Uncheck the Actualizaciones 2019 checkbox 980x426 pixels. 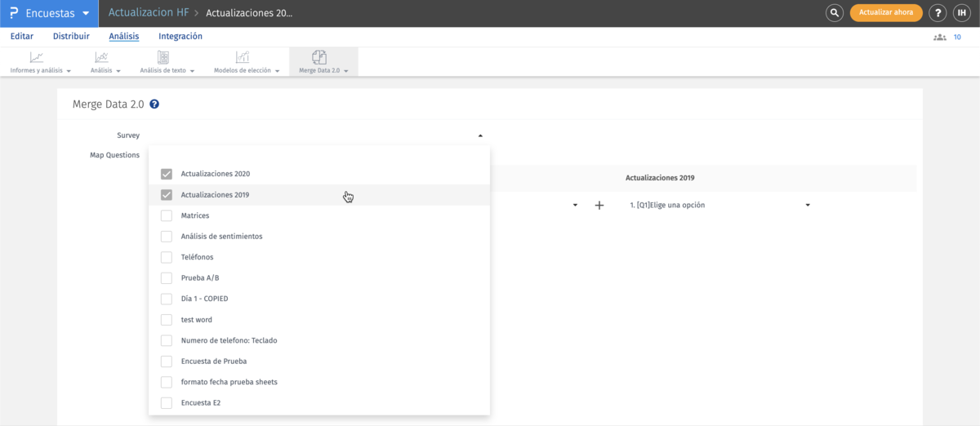click(x=167, y=195)
